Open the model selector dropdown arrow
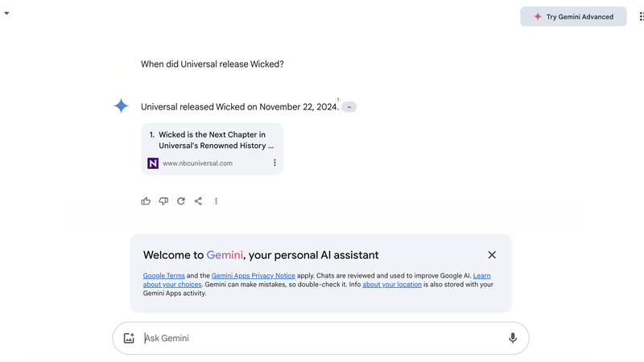The width and height of the screenshot is (644, 362). [6, 13]
